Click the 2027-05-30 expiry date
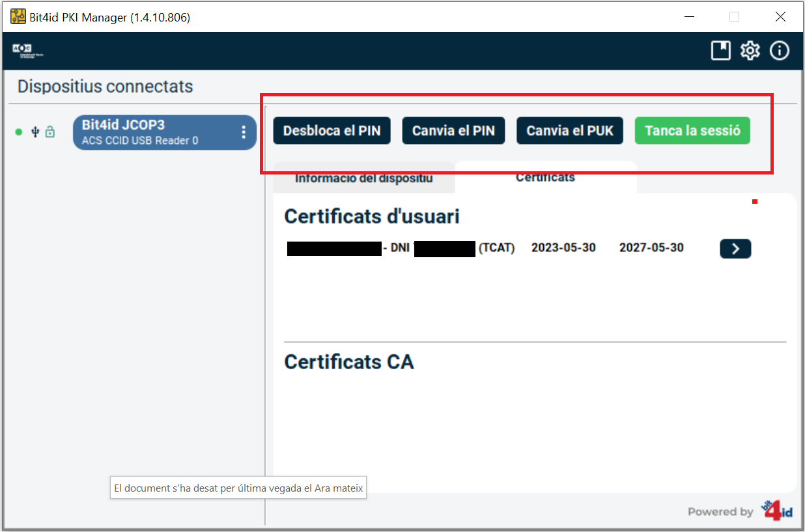 point(651,247)
